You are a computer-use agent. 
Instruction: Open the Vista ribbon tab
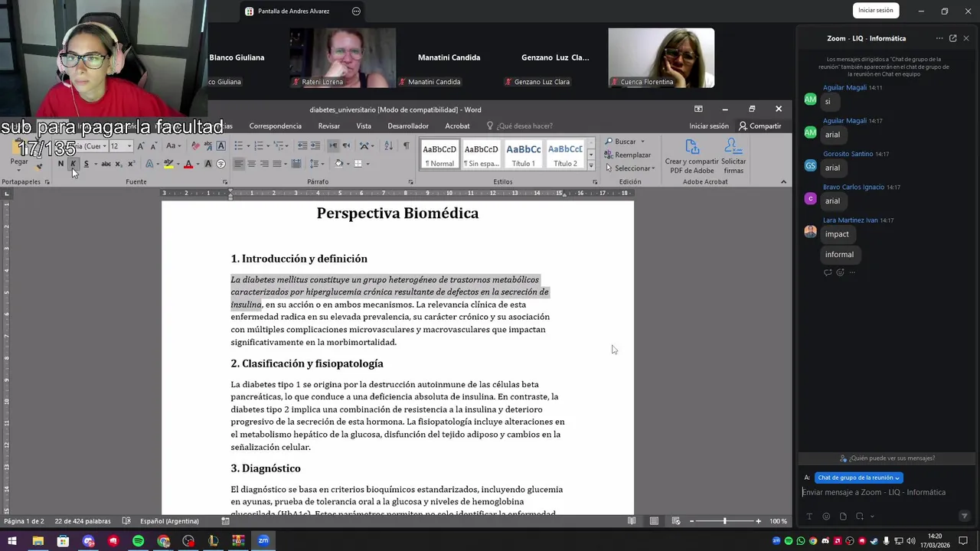click(364, 126)
